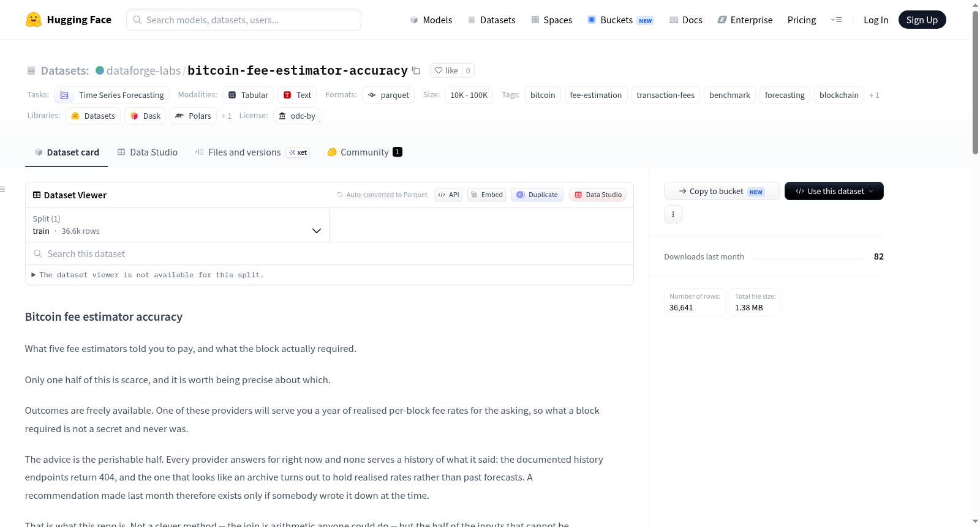Click the like count 0
The width and height of the screenshot is (980, 527).
(468, 70)
